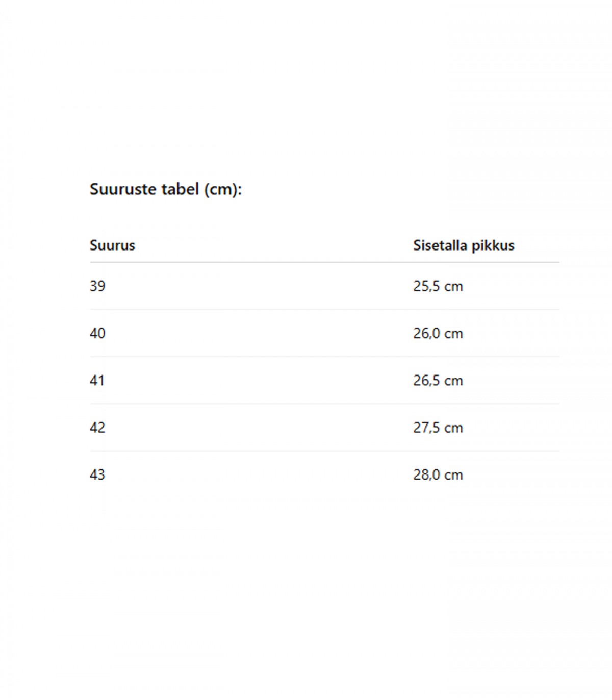The image size is (612, 700).
Task: Click the word Sisetalla in header
Action: point(440,245)
